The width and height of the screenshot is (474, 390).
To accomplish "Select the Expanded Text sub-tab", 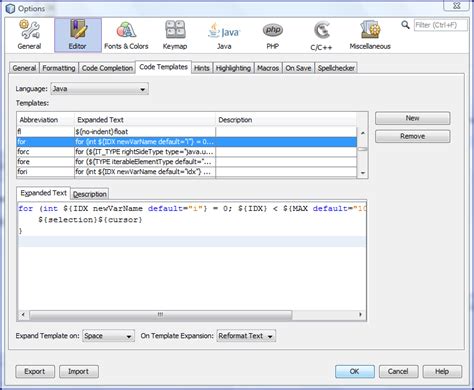I will point(43,193).
